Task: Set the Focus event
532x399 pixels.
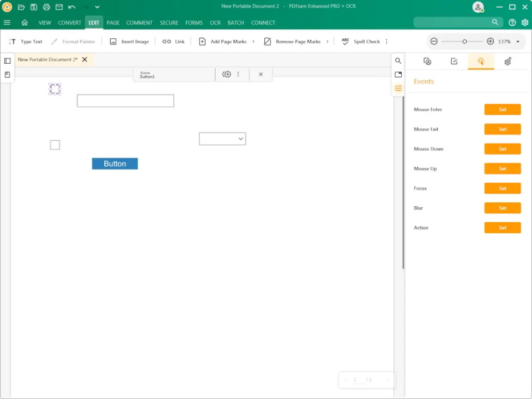Action: tap(503, 188)
